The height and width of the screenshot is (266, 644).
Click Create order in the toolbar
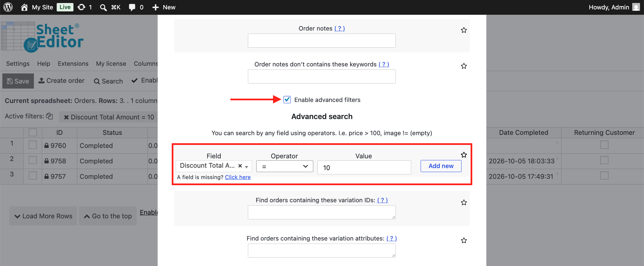click(x=61, y=81)
